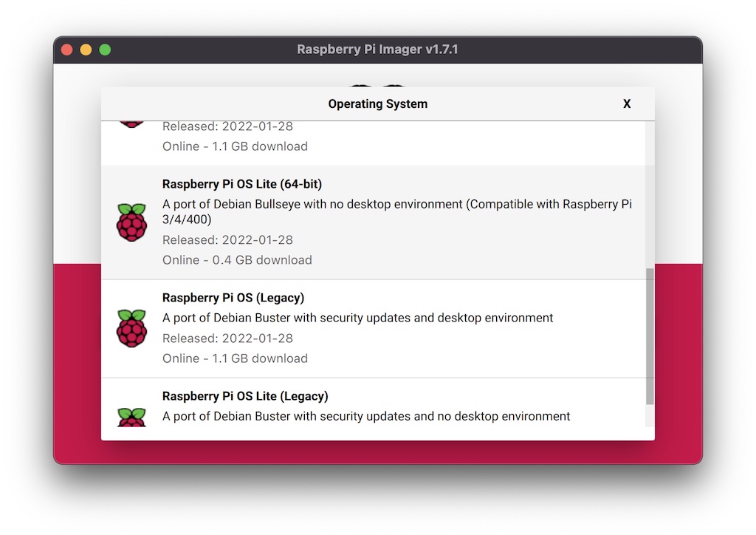This screenshot has width=756, height=535.
Task: Click the green fullscreen window button
Action: [105, 50]
